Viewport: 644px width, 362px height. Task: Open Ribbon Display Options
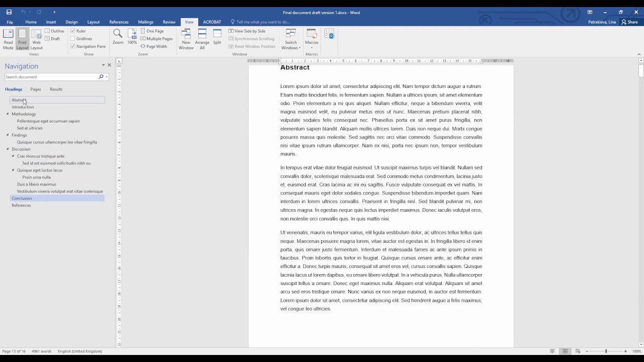[x=589, y=12]
